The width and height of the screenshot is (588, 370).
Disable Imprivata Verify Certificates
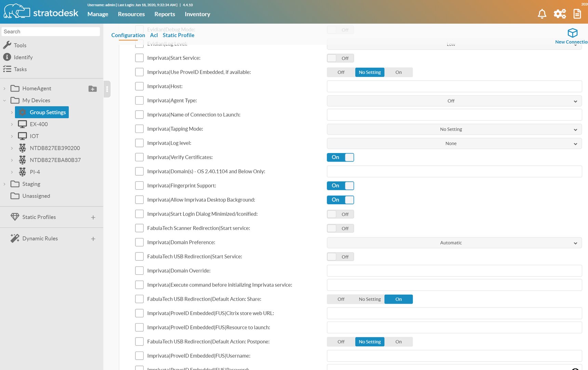pos(340,157)
